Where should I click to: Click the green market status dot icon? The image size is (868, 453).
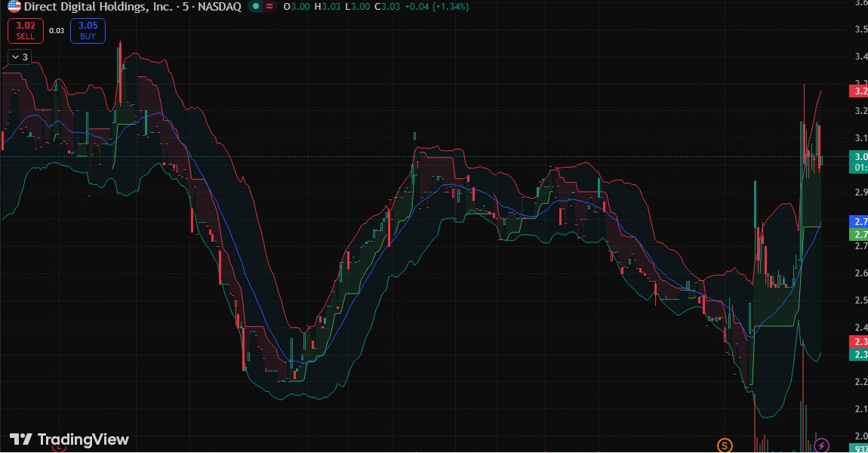pos(257,7)
